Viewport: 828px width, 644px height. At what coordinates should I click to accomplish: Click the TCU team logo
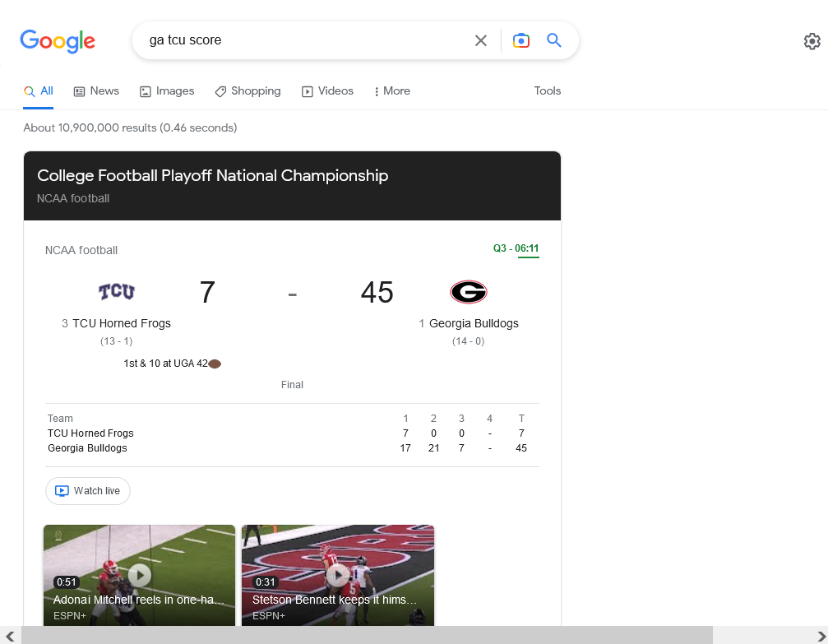pos(117,292)
